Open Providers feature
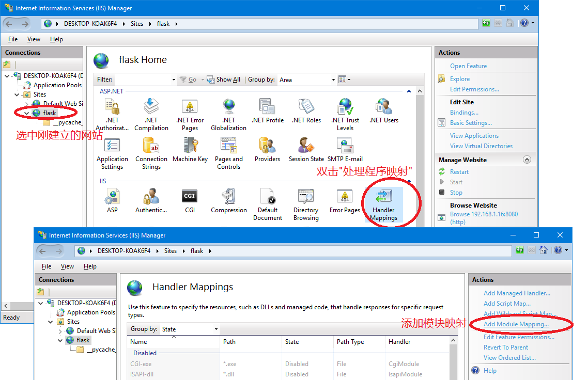Viewport: 588px width, 380px height. coord(267,150)
